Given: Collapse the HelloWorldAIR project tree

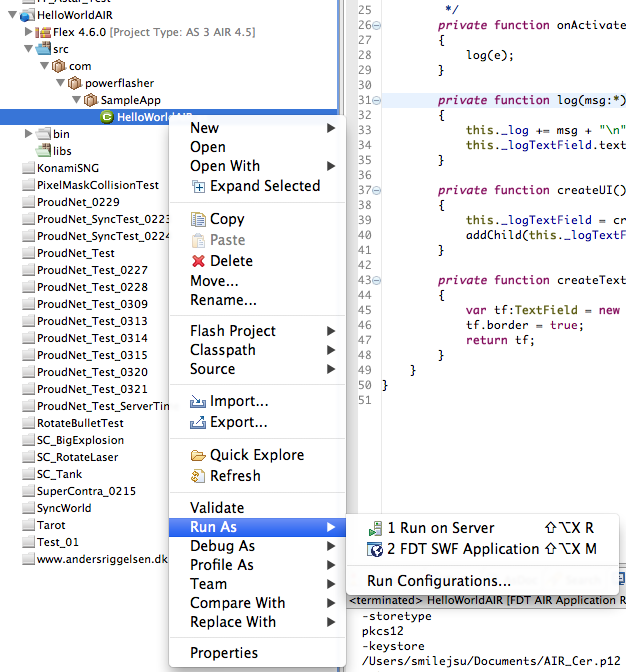Looking at the screenshot, I should click(x=12, y=15).
